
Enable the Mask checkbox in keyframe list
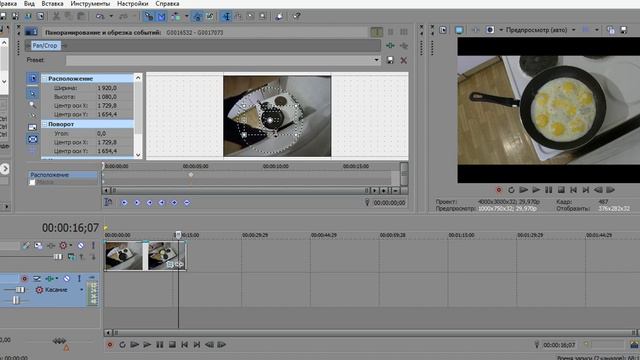point(32,182)
